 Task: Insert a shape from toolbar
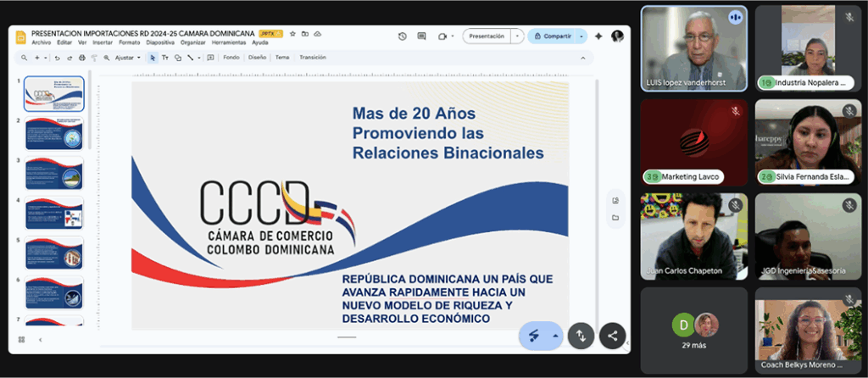[178, 58]
